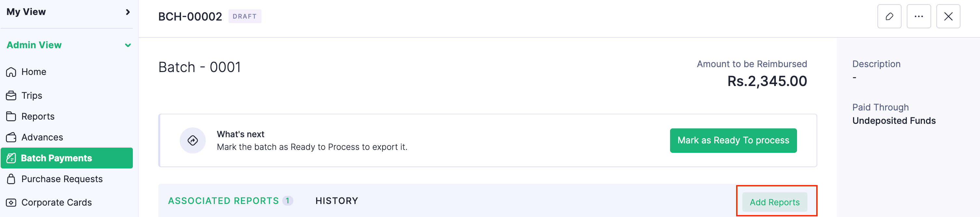Select the Trips icon
The width and height of the screenshot is (980, 217).
coord(11,95)
